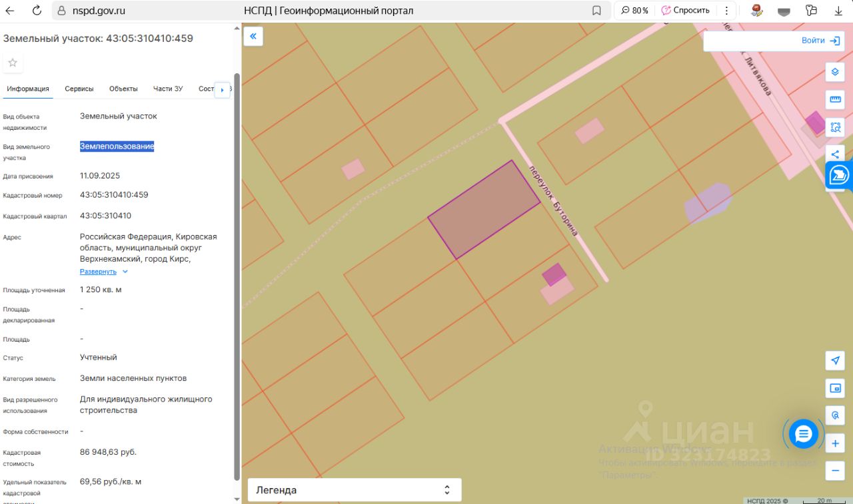
Task: Click the Земельный участок object type value
Action: click(119, 116)
